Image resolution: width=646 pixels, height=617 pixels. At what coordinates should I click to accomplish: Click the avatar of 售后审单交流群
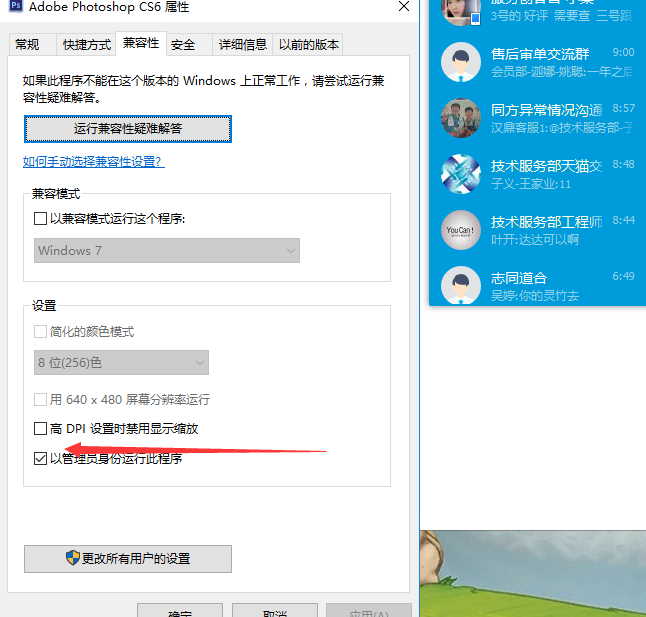[x=461, y=62]
